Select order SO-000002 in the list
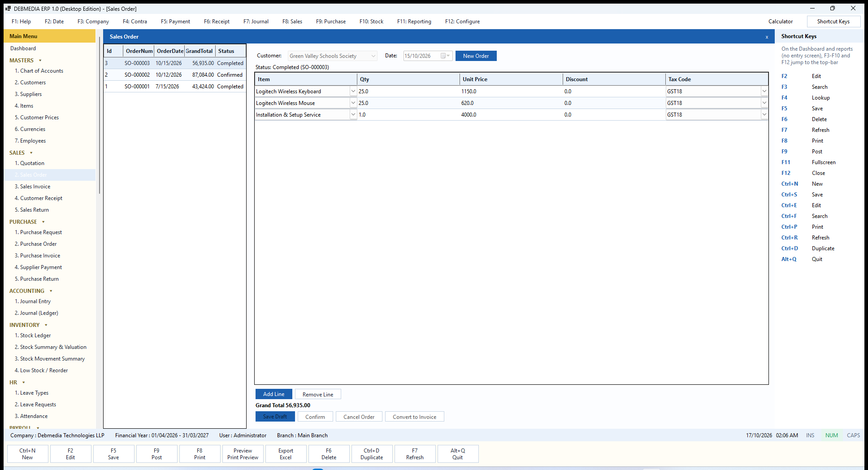The width and height of the screenshot is (868, 470). [x=175, y=75]
